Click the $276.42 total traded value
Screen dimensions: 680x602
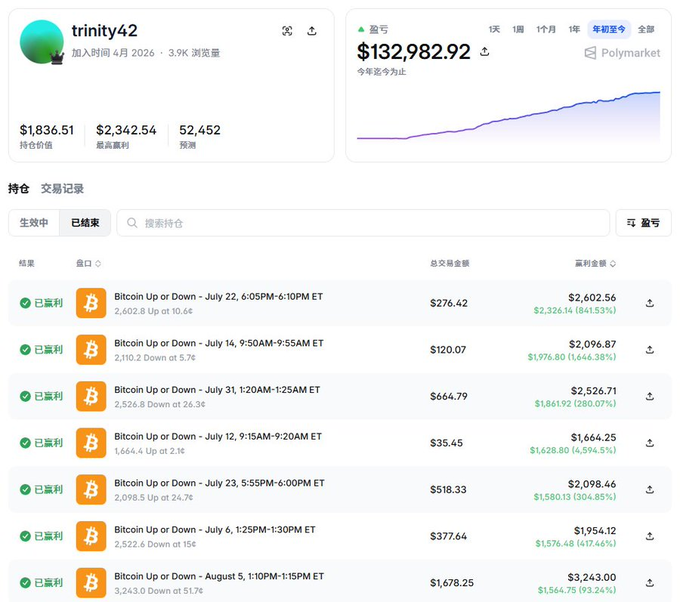(x=448, y=303)
